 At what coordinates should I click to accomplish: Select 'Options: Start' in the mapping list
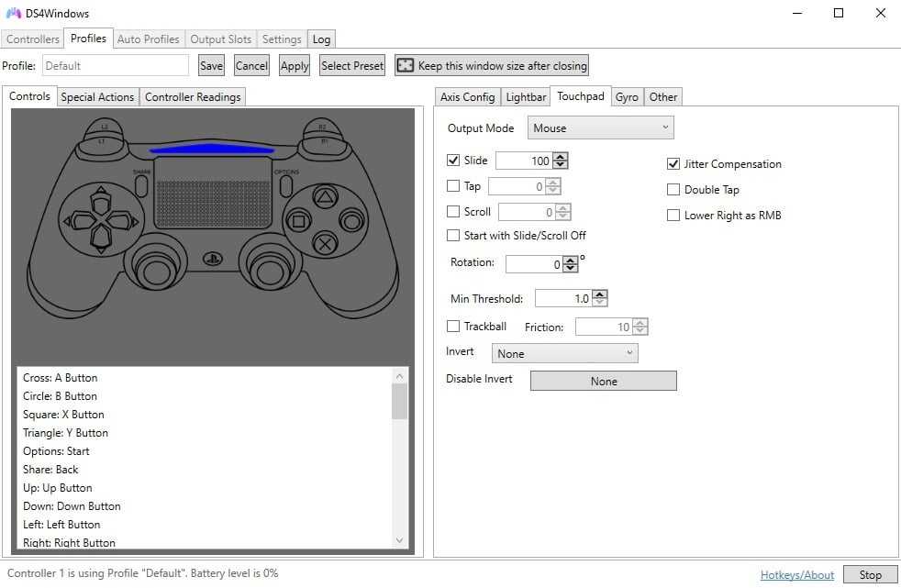point(56,451)
